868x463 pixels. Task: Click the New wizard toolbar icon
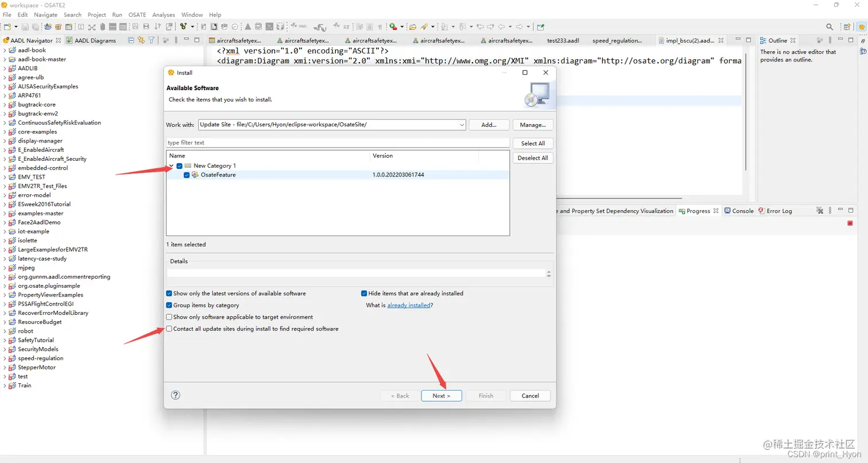click(7, 26)
